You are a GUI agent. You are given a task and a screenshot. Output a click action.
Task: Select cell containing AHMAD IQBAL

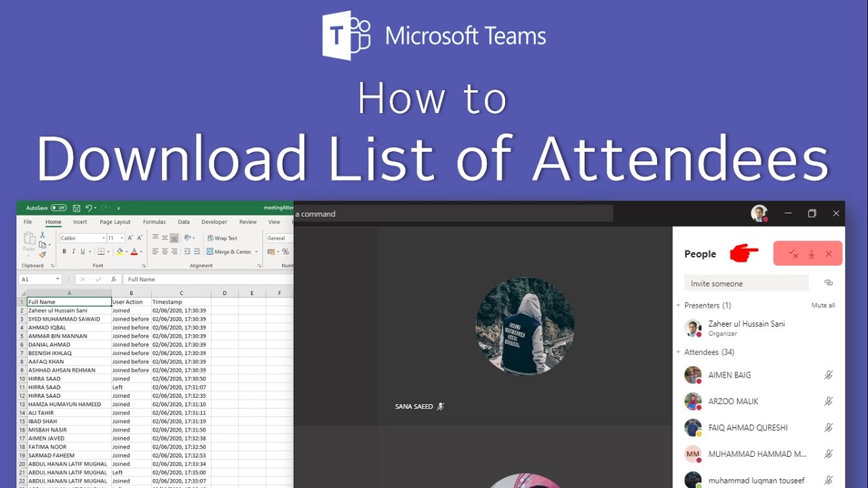tap(69, 327)
